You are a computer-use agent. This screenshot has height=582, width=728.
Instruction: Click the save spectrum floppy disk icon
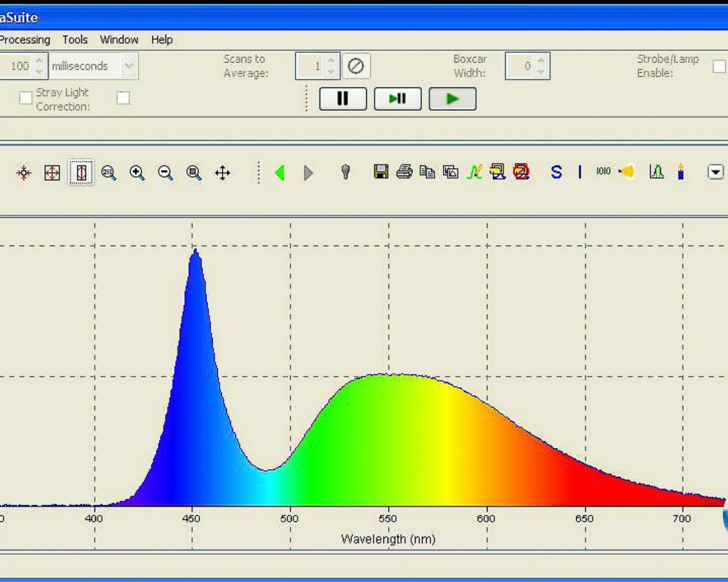pyautogui.click(x=380, y=172)
